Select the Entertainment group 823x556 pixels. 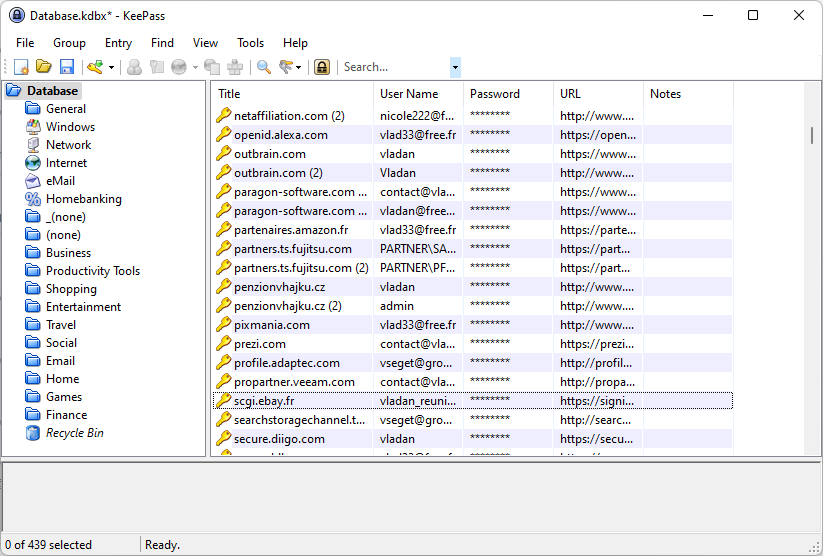coord(83,307)
